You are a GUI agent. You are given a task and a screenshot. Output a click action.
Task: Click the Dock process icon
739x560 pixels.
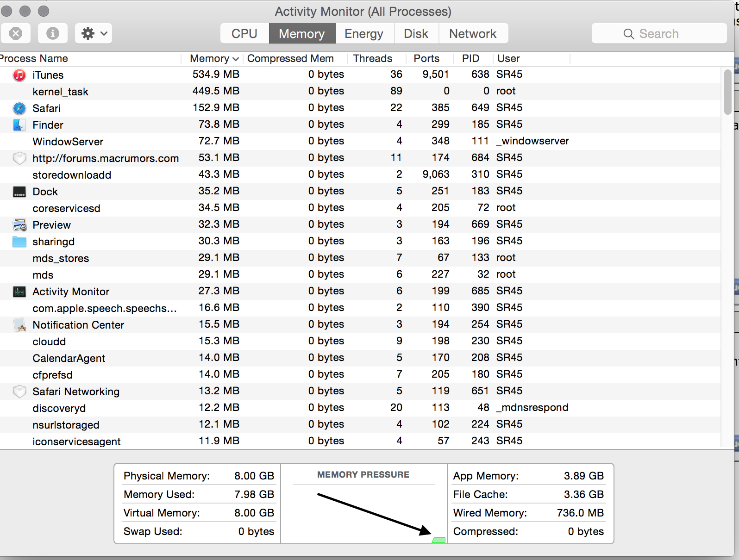pos(19,192)
